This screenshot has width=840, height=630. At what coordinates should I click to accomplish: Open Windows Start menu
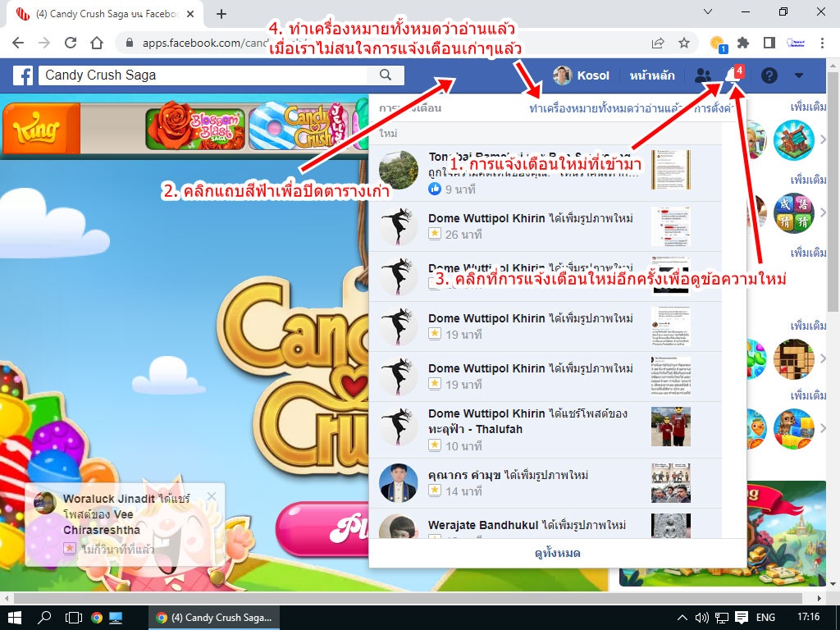[x=15, y=617]
